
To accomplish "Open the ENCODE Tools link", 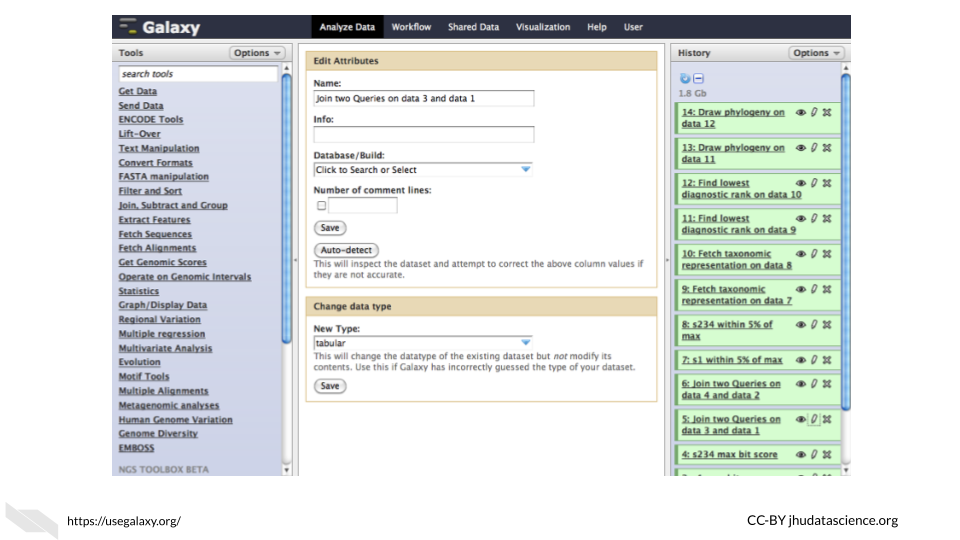I will [x=151, y=119].
